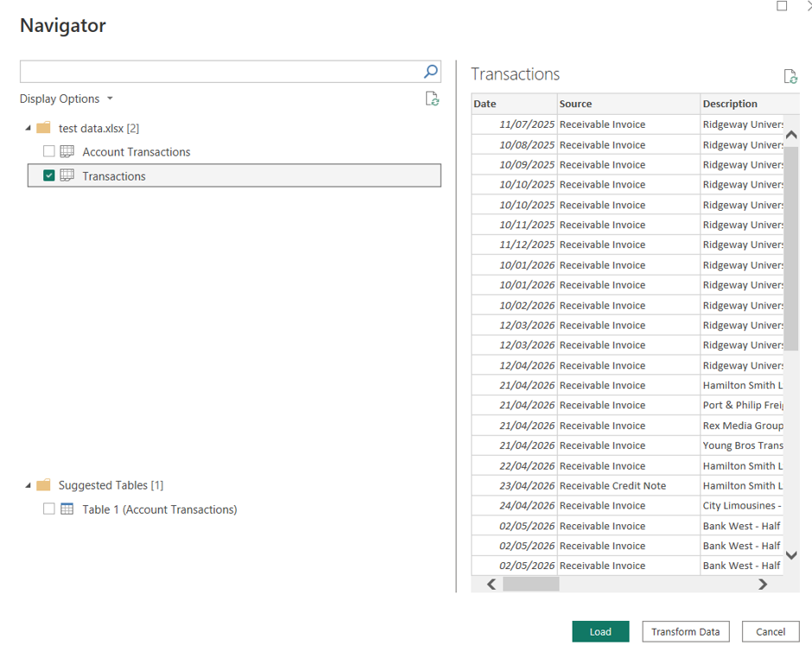Click the Table 1 table icon
Image resolution: width=812 pixels, height=652 pixels.
(x=67, y=509)
